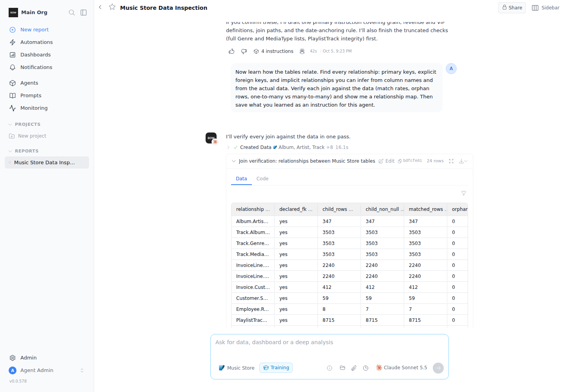Open the folder icon in the prompt bar
This screenshot has width=565, height=392.
pyautogui.click(x=343, y=368)
